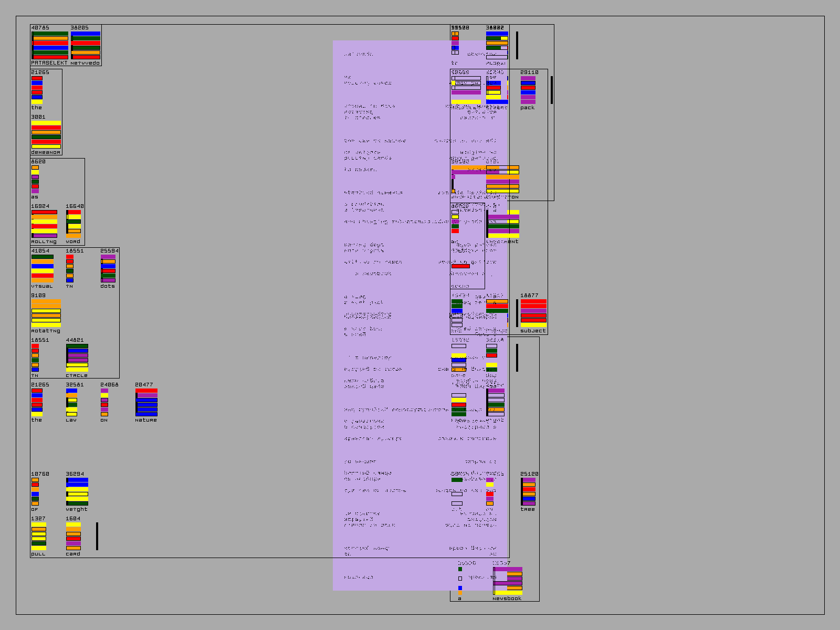This screenshot has width=840, height=630.
Task: Click the nature glyph numbered 20477
Action: click(146, 403)
